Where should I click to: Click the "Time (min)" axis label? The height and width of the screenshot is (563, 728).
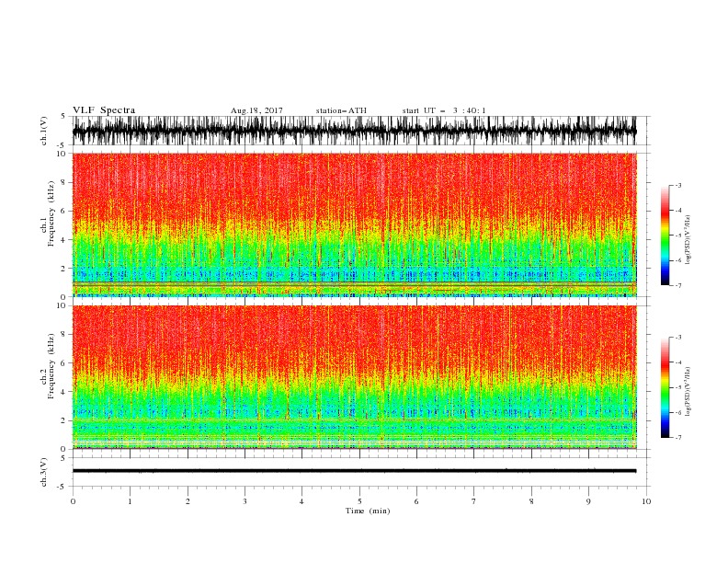tap(368, 511)
